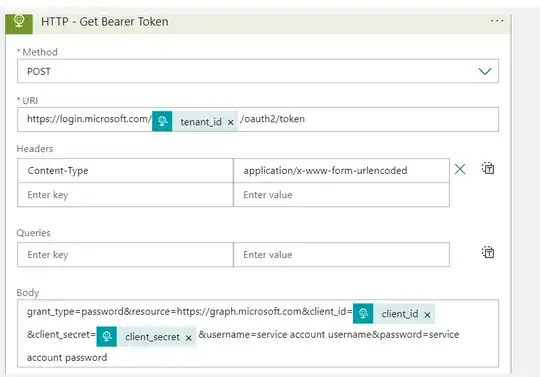This screenshot has width=540, height=377.
Task: Click the &username=service account text in Body
Action: point(262,335)
